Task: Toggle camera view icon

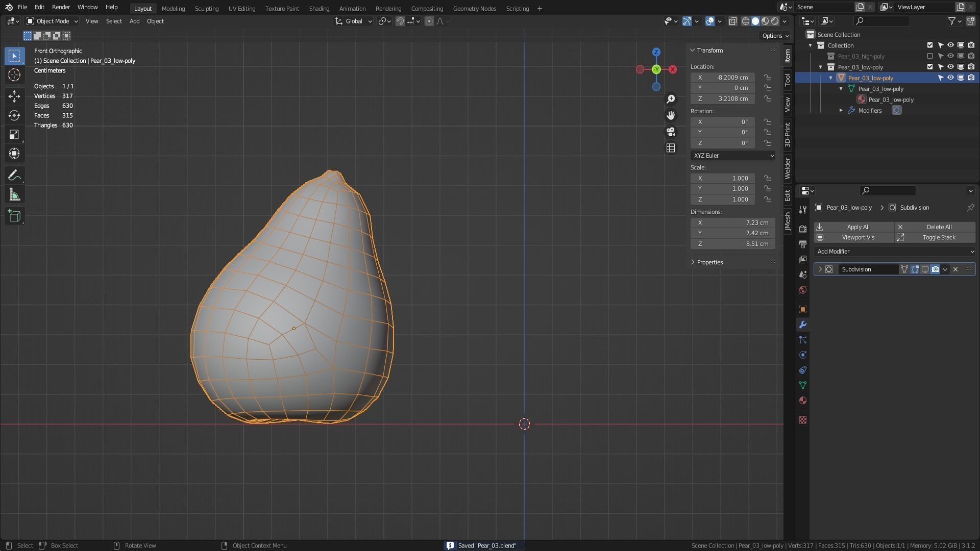Action: (x=671, y=132)
